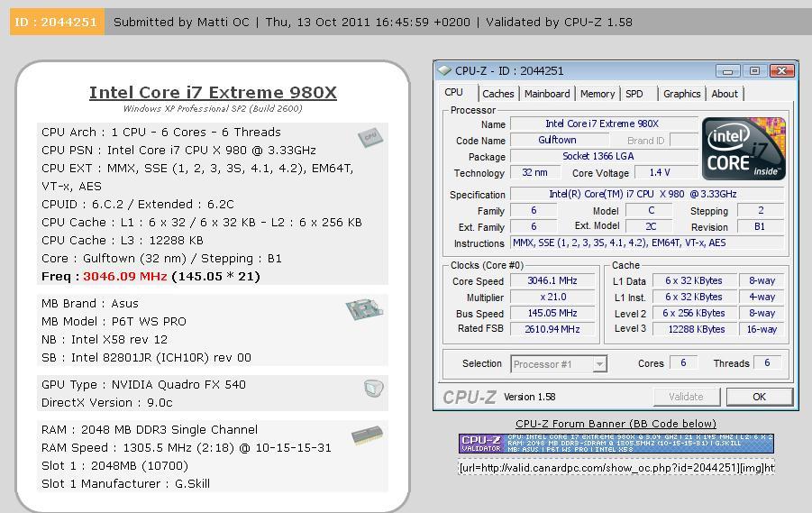This screenshot has height=513, width=812.
Task: Click the Windows XP Professional SP2 subtitle
Action: [213, 109]
